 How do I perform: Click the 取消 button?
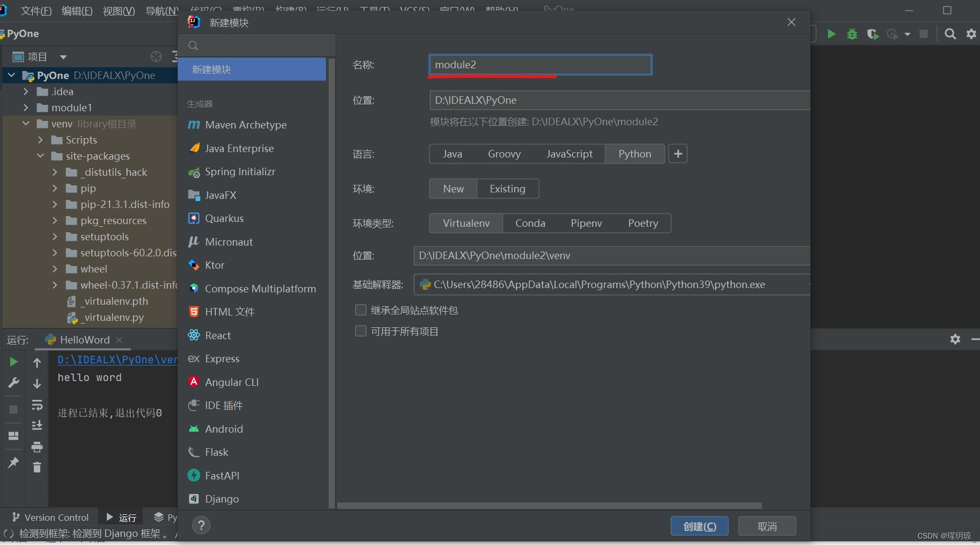[x=767, y=526]
